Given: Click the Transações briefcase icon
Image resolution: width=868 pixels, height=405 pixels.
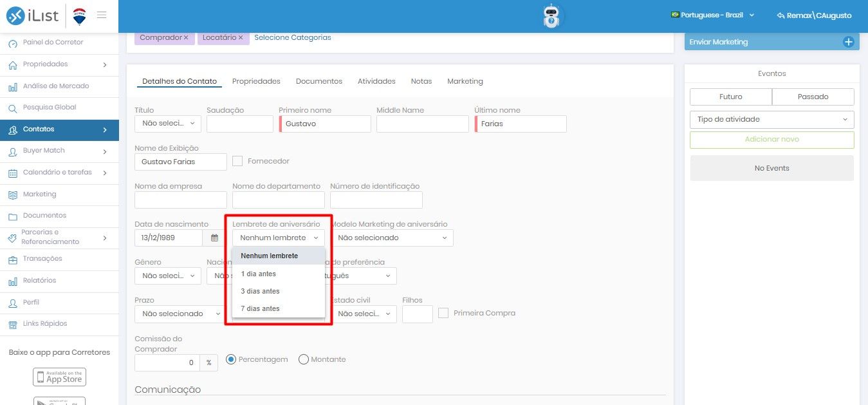Looking at the screenshot, I should coord(13,259).
